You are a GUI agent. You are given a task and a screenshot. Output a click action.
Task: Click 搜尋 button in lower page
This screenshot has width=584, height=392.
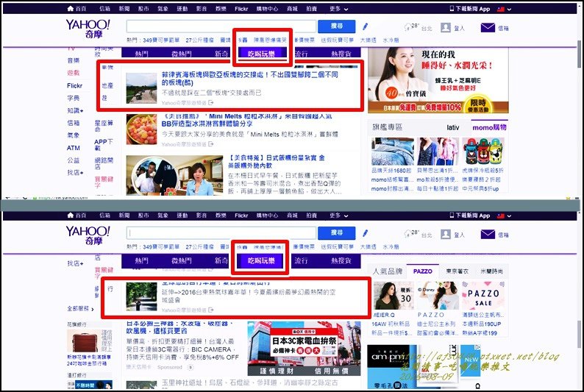(336, 232)
